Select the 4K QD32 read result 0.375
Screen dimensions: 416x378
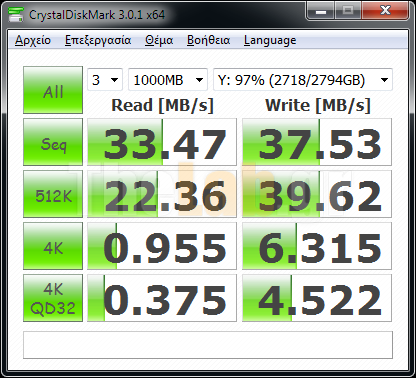click(162, 298)
